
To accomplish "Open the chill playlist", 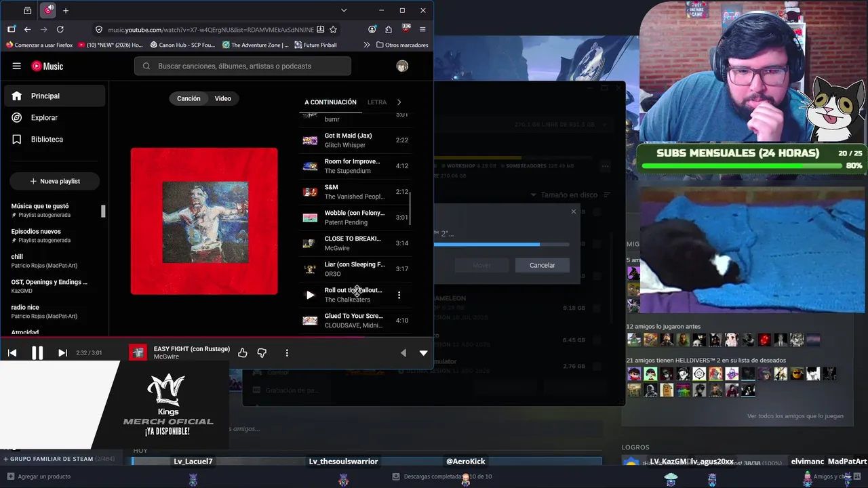I will (54, 261).
